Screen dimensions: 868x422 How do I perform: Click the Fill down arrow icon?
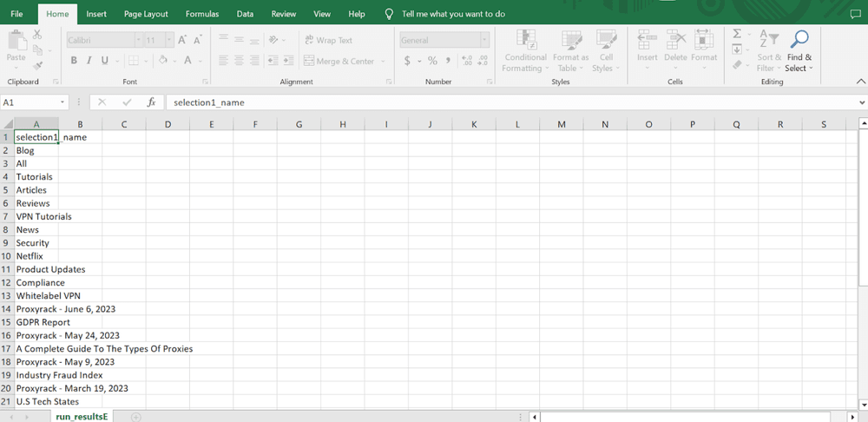pyautogui.click(x=737, y=49)
